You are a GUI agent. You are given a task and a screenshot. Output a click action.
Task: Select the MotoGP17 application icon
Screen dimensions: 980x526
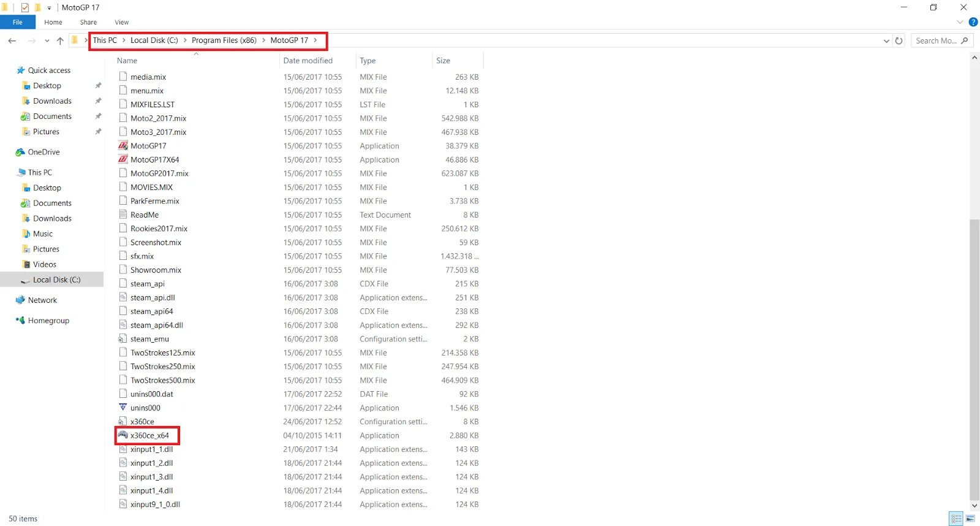point(123,146)
